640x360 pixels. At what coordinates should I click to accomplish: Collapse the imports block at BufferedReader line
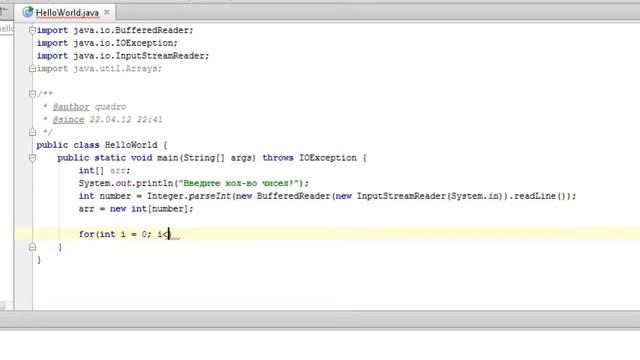pos(32,30)
